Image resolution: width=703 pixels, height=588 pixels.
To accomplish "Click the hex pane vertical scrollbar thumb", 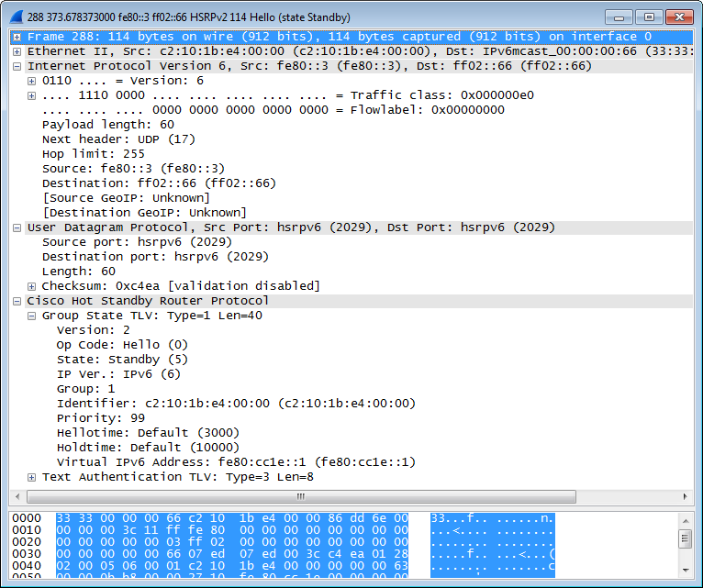I will point(686,538).
